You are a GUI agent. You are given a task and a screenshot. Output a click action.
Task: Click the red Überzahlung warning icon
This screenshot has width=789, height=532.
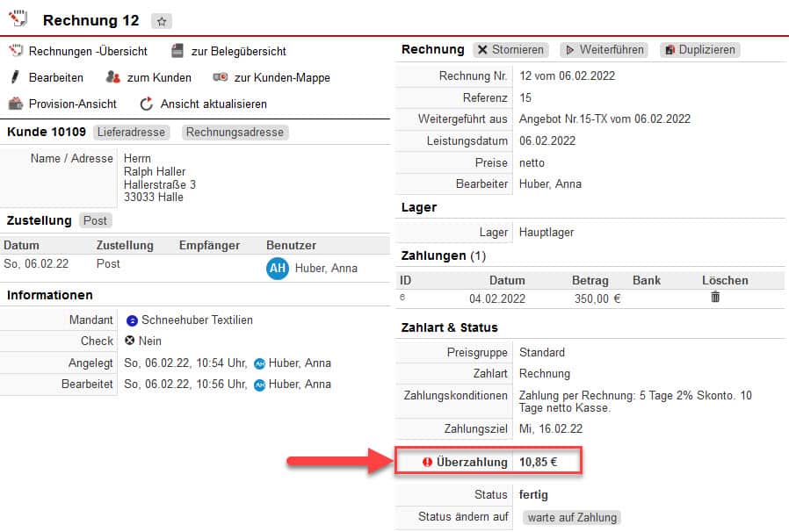click(x=428, y=462)
